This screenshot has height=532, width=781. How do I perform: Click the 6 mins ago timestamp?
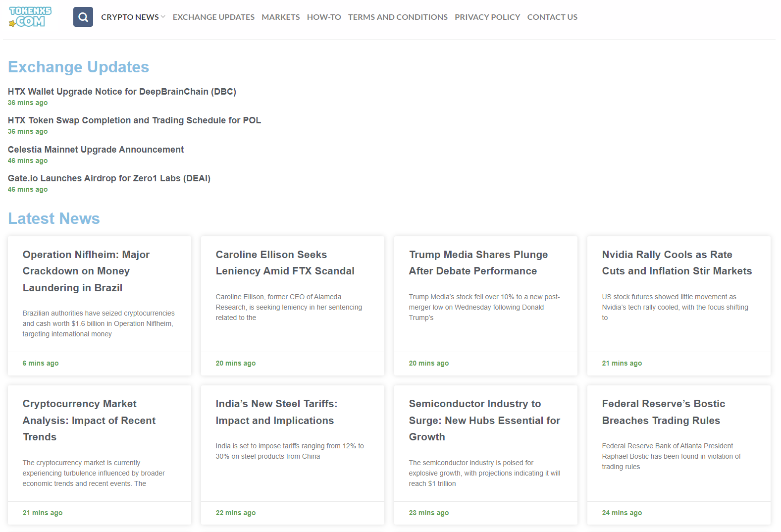[x=41, y=363]
